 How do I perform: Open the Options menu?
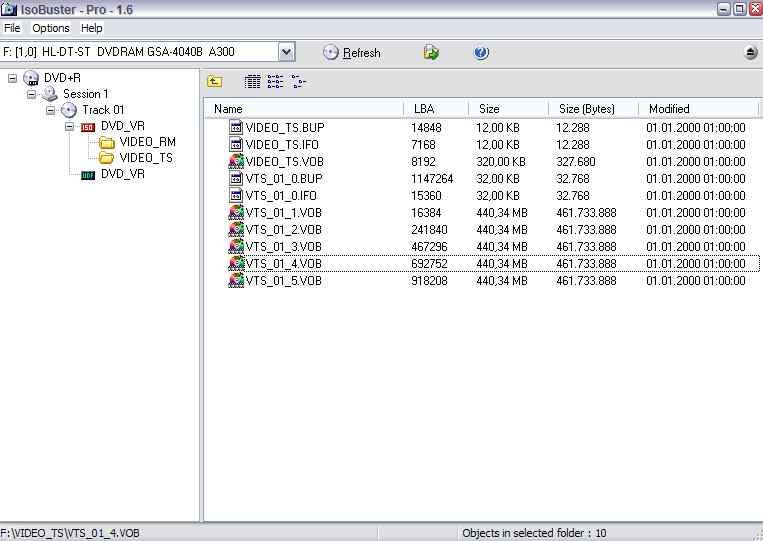click(51, 28)
